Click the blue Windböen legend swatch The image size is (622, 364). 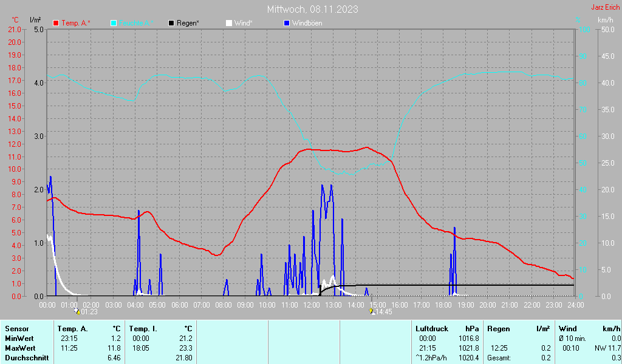coord(286,23)
